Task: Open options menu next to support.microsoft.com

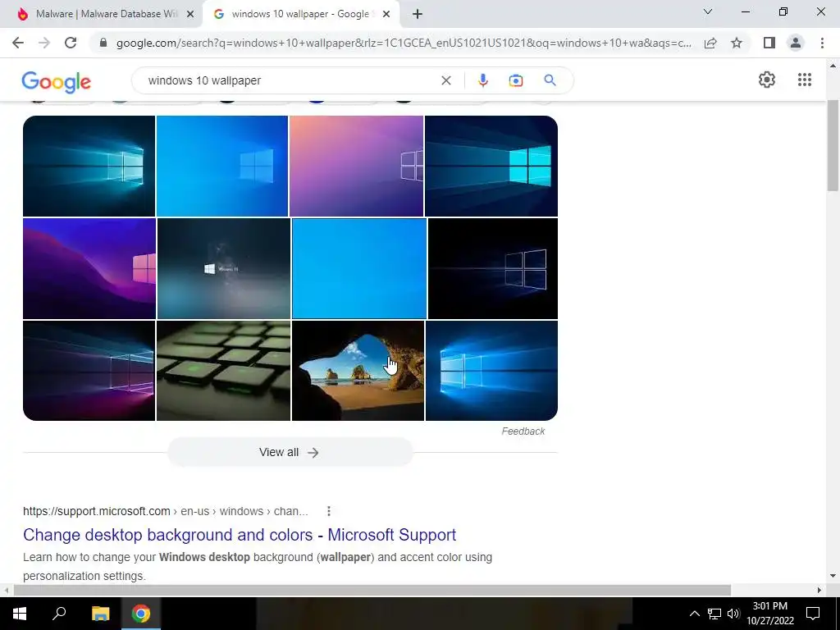Action: point(328,511)
